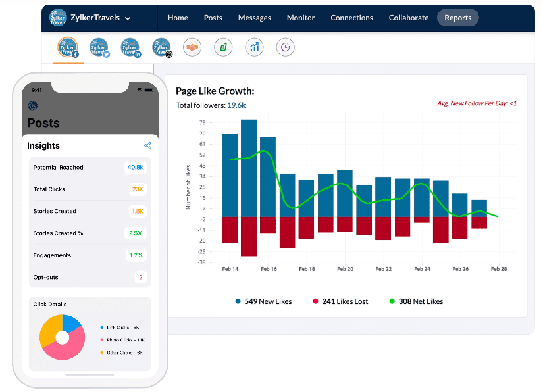Click the Page Like Growth heading
The height and width of the screenshot is (392, 543).
tap(215, 91)
